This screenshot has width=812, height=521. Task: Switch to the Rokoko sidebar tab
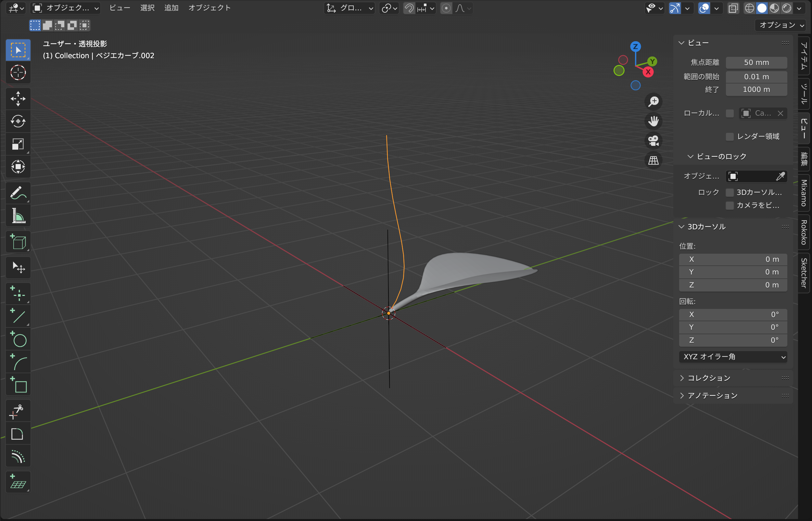tap(804, 232)
